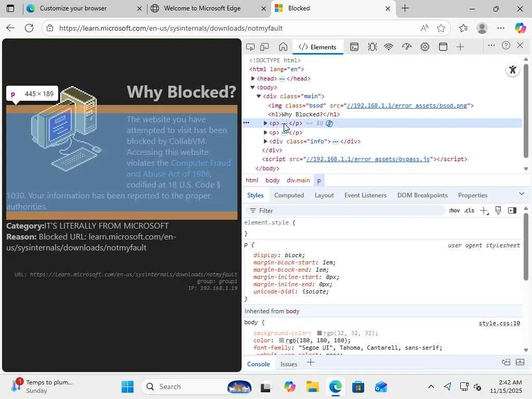Viewport: 532px width, 399px height.
Task: Activate the inspect element picker tool
Action: 250,47
